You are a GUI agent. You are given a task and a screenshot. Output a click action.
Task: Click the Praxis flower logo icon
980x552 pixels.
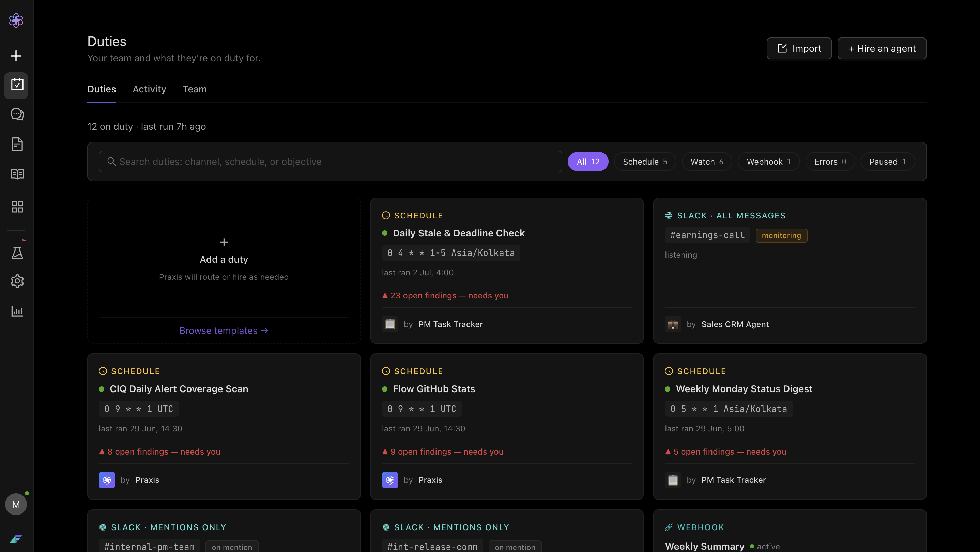point(16,20)
